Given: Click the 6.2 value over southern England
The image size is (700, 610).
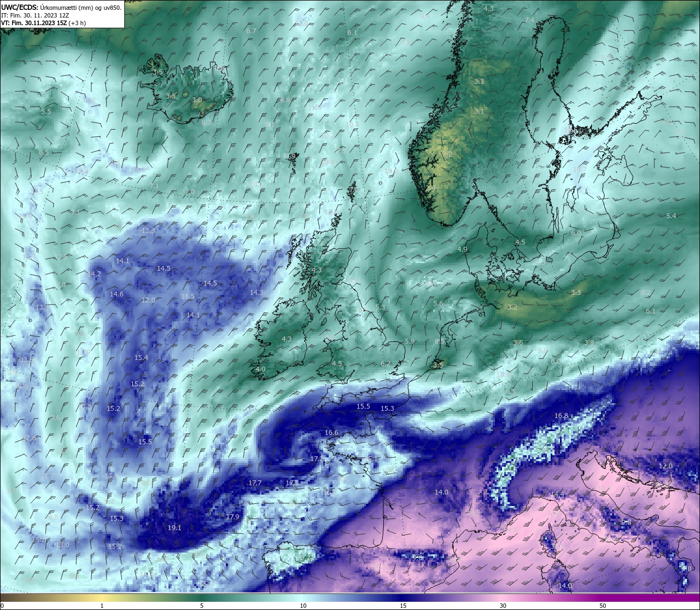Looking at the screenshot, I should click(386, 364).
